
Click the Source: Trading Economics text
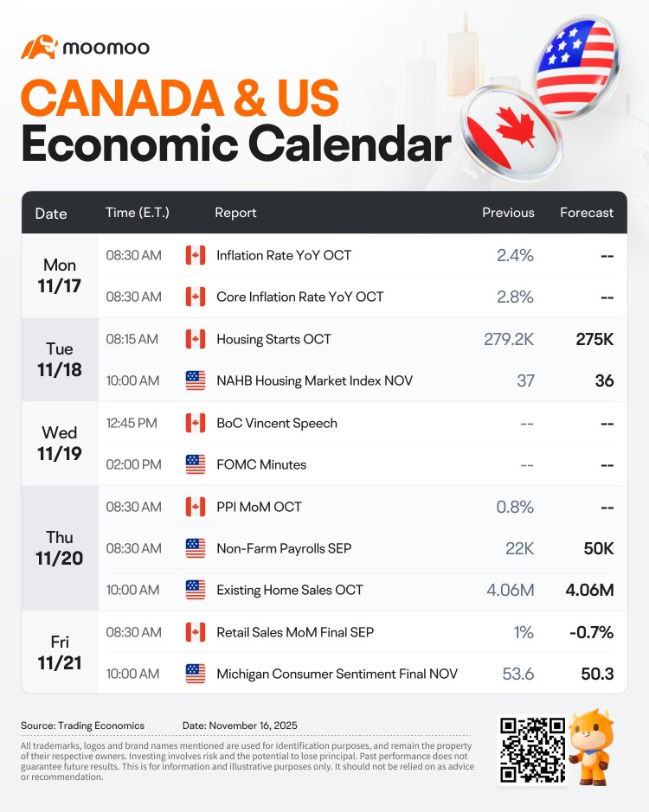click(82, 726)
